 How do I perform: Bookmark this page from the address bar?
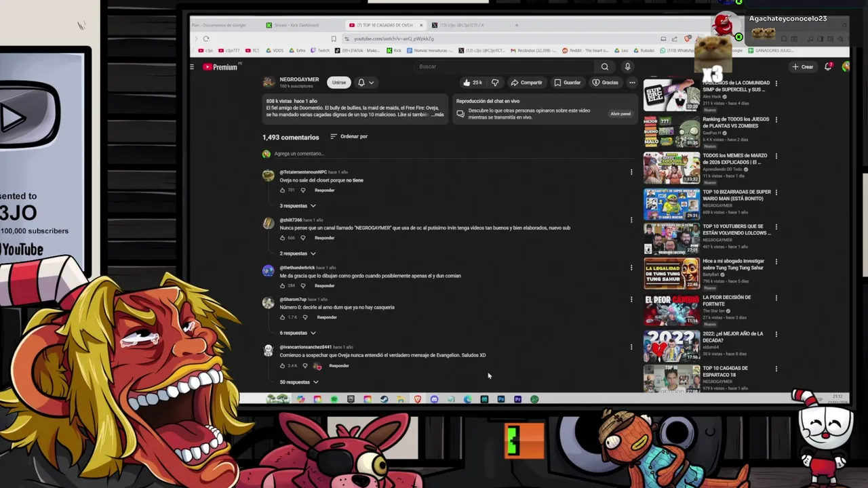pyautogui.click(x=333, y=39)
